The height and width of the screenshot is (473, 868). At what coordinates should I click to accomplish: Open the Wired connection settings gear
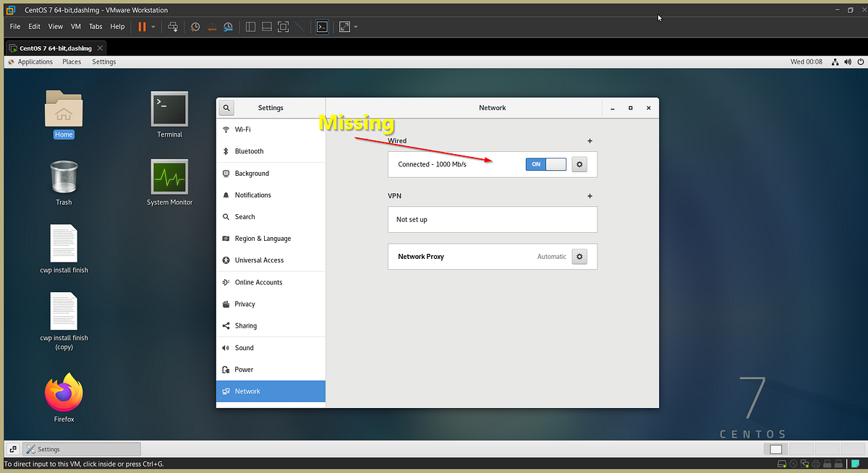click(579, 164)
